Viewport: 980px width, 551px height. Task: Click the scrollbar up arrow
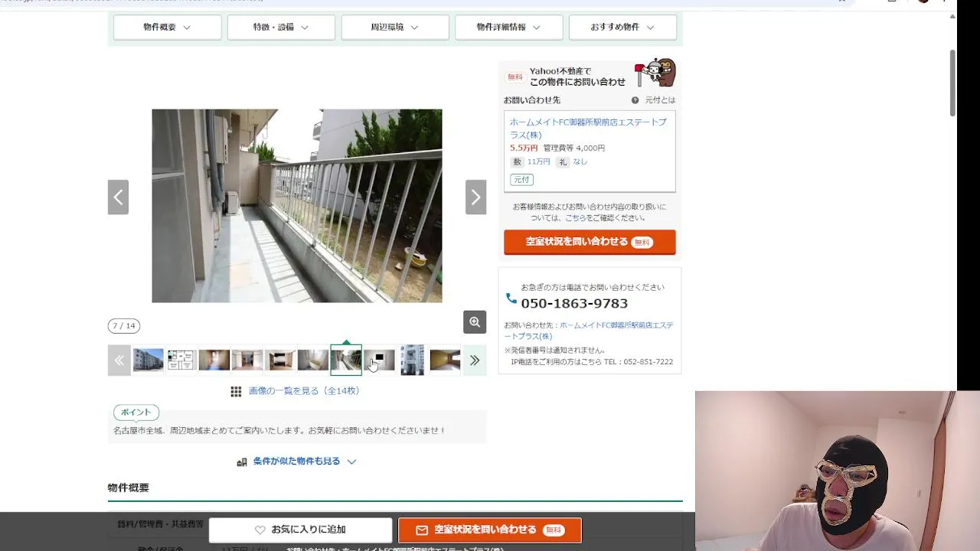[x=952, y=17]
